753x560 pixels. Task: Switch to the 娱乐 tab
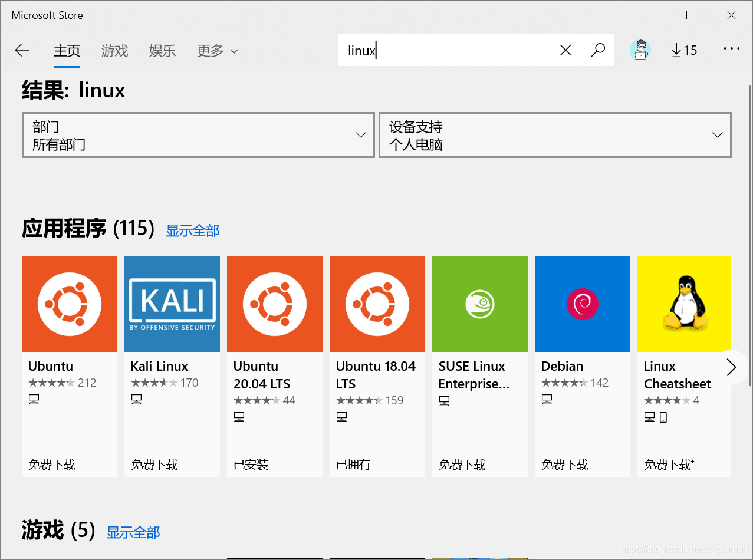(x=162, y=51)
